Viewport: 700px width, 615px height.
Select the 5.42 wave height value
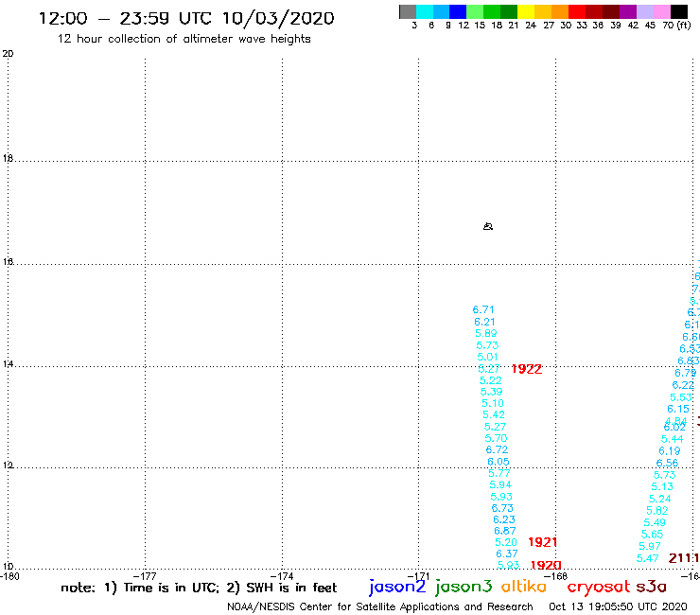[494, 415]
